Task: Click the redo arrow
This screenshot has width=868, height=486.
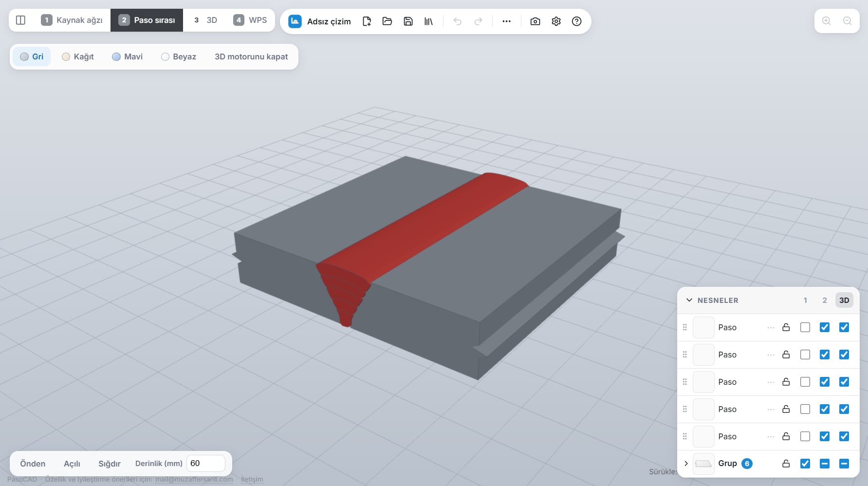Action: [x=479, y=21]
